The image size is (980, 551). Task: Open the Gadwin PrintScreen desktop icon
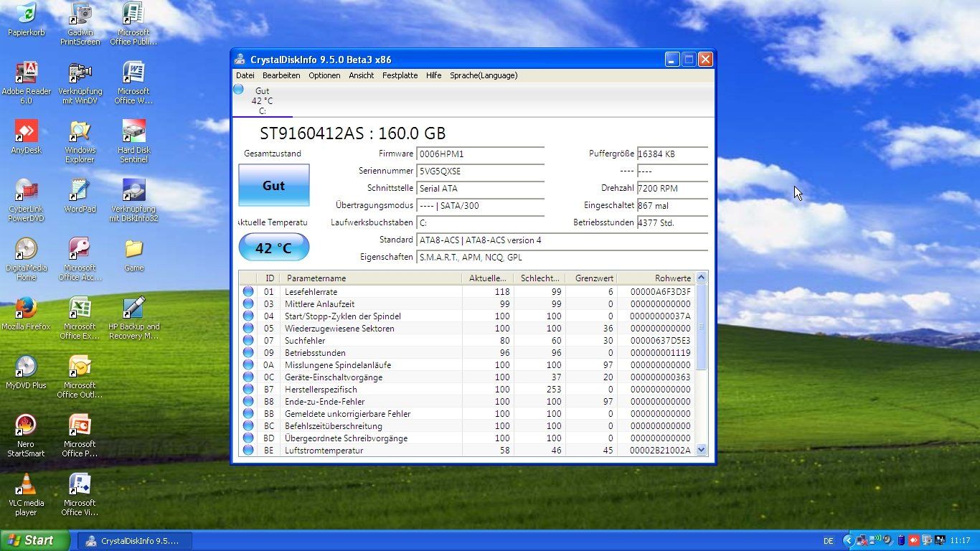(x=80, y=24)
